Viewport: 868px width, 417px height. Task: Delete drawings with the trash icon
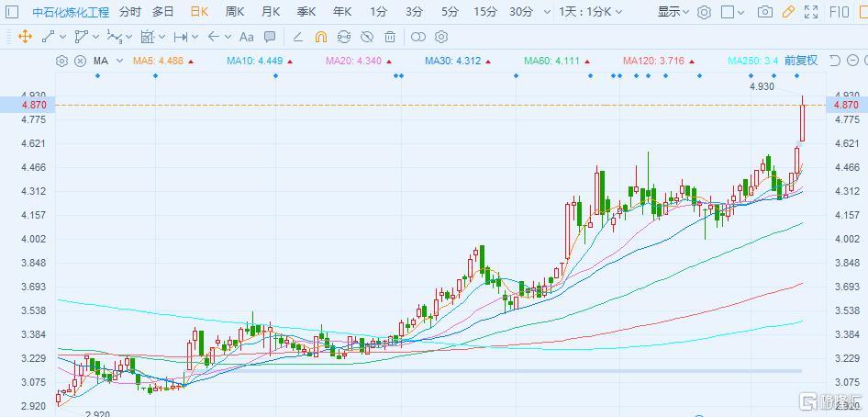[x=390, y=37]
